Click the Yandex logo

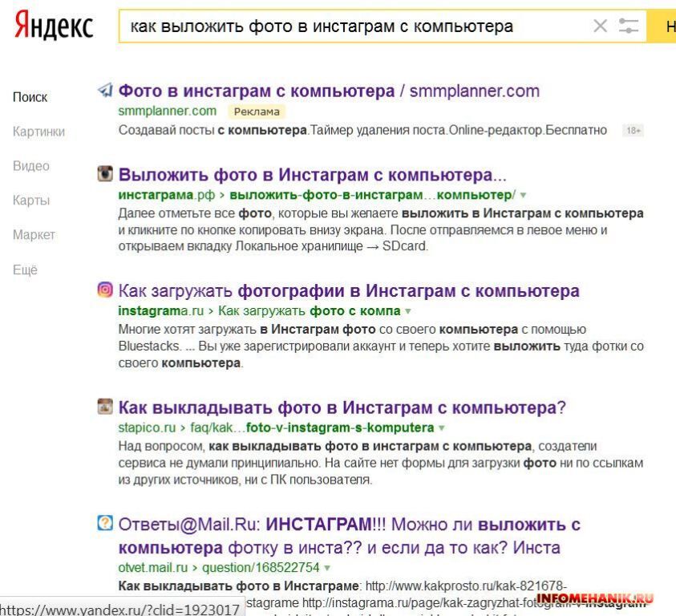(54, 26)
